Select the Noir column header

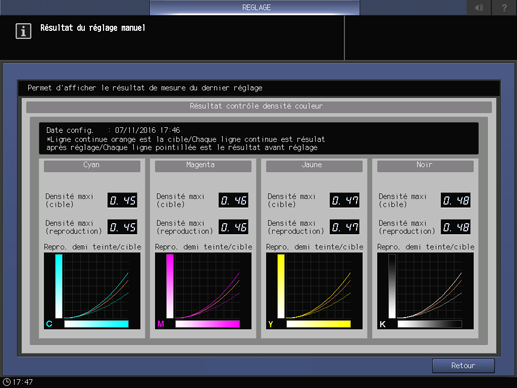[x=425, y=166]
